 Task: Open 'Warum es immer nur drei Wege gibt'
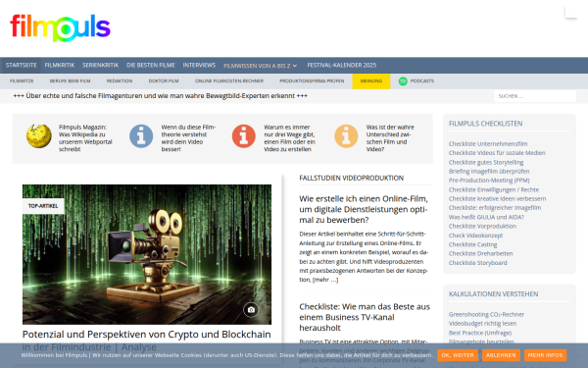pyautogui.click(x=289, y=138)
